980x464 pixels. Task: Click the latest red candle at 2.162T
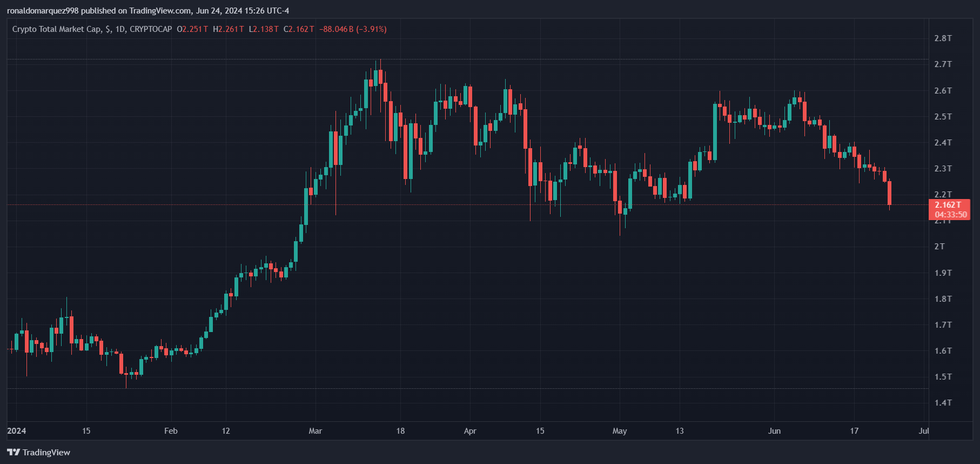click(889, 193)
